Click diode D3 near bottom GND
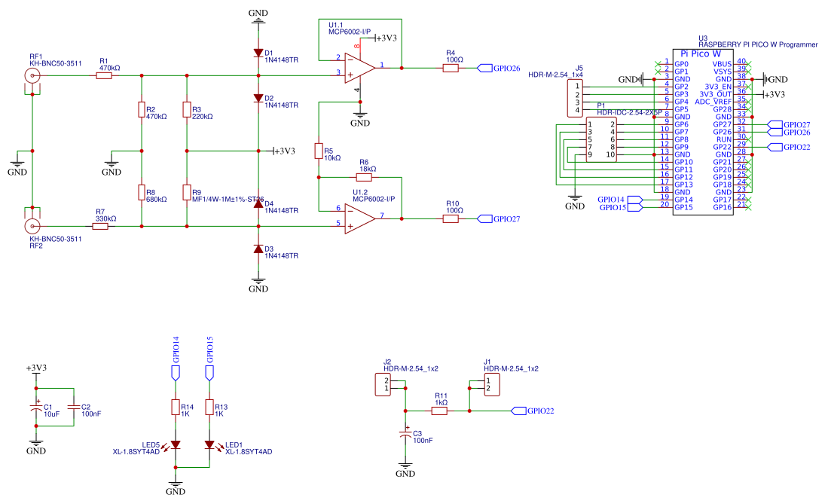Viewport: 828px width, 504px height. pyautogui.click(x=258, y=249)
